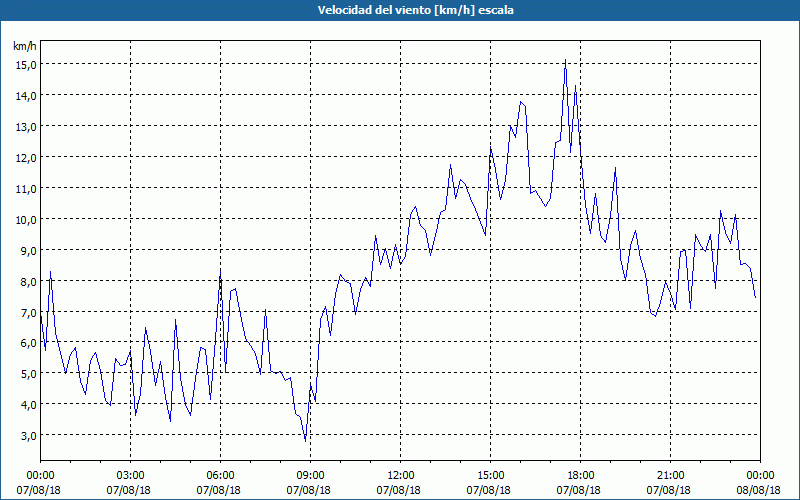Pick the "18:00" x-axis time label

[581, 476]
